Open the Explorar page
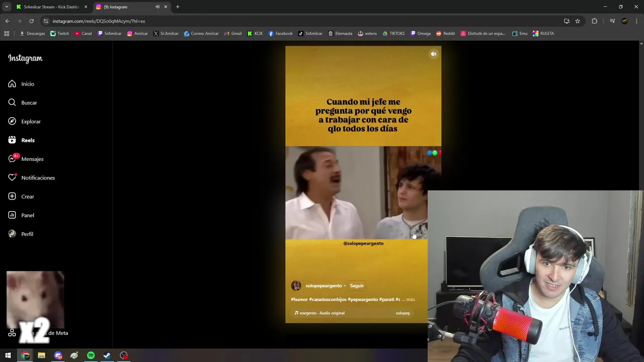Image resolution: width=644 pixels, height=362 pixels. pos(24,122)
